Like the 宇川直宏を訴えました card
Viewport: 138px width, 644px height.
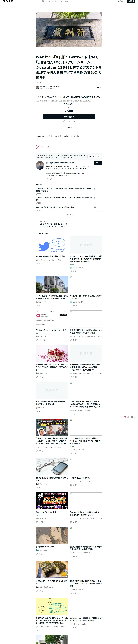pos(37,554)
